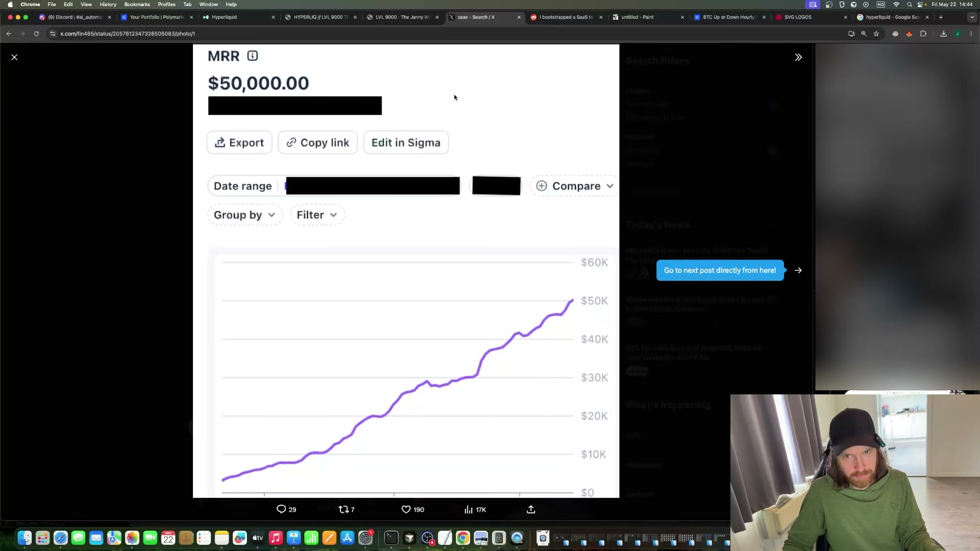This screenshot has height=551, width=980.
Task: Open Terminal from the Dock
Action: (391, 538)
